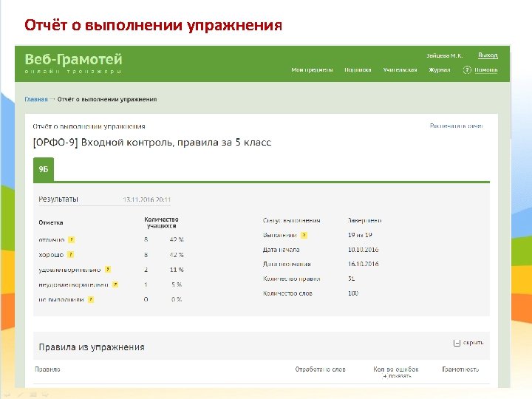Click Отработано слов column header
The image size is (532, 399).
320,369
